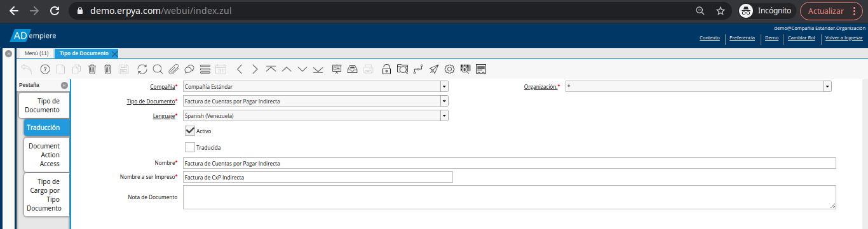
Task: Go to next record chevron
Action: click(x=255, y=69)
